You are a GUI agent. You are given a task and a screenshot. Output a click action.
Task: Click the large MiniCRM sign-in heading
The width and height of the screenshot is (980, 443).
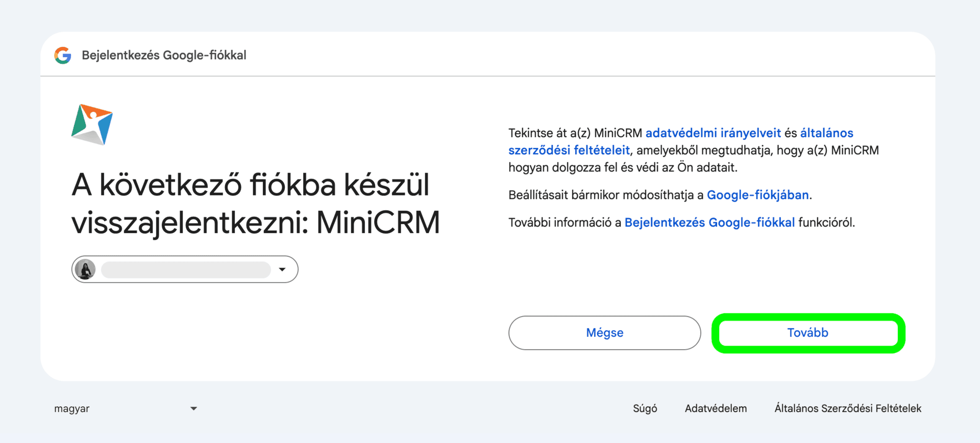click(x=255, y=203)
